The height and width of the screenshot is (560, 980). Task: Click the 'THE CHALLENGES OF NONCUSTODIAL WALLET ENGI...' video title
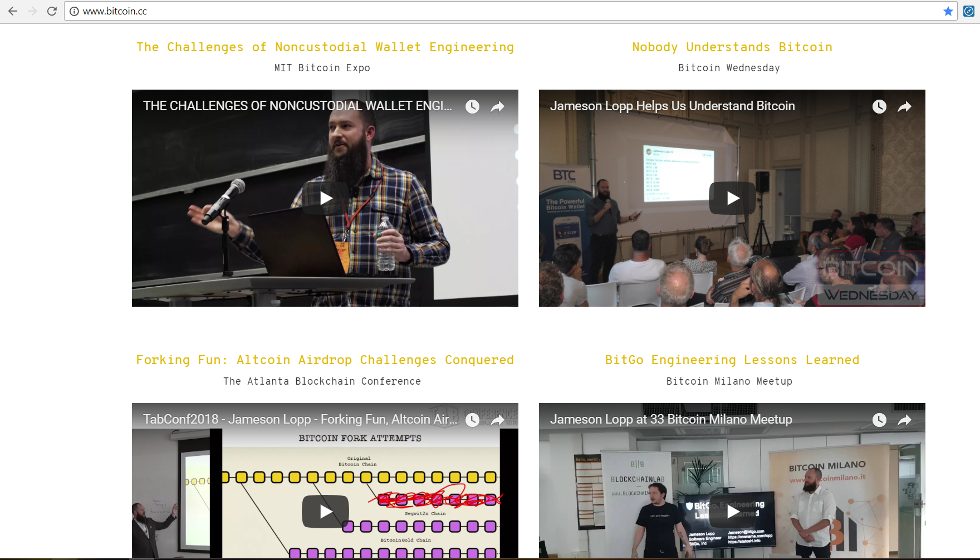click(x=297, y=106)
